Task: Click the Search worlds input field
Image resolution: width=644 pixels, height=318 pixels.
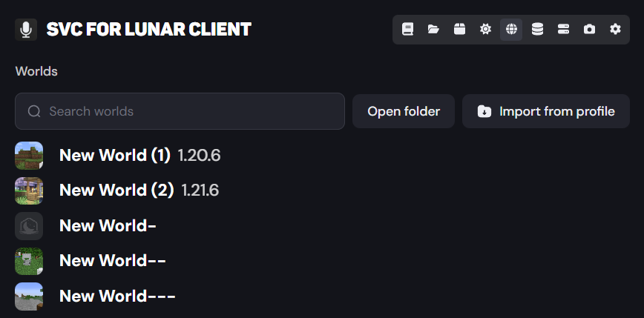Action: click(x=180, y=111)
